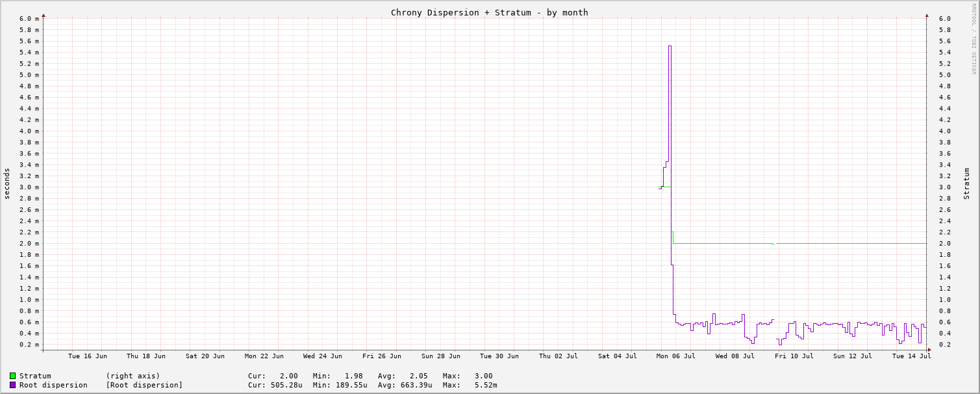Click x-axis label 'Wed 24 Jun'
980x394 pixels.
tap(323, 356)
